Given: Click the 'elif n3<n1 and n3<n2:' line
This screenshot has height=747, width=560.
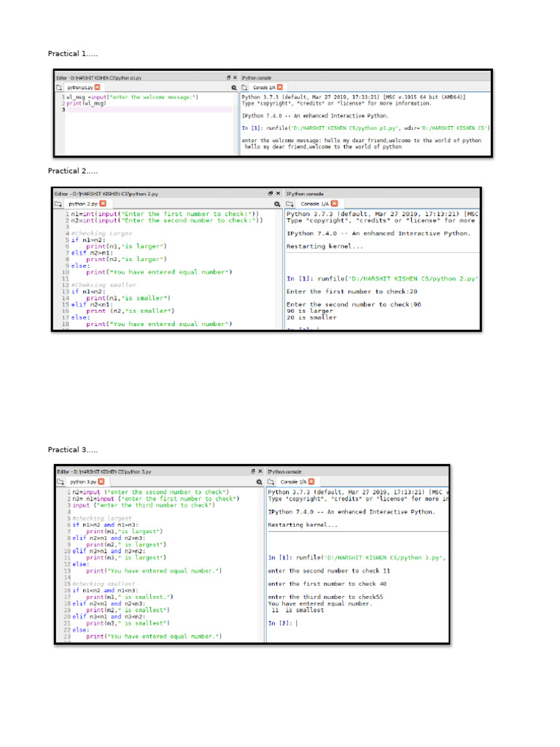Looking at the screenshot, I should (x=109, y=616).
